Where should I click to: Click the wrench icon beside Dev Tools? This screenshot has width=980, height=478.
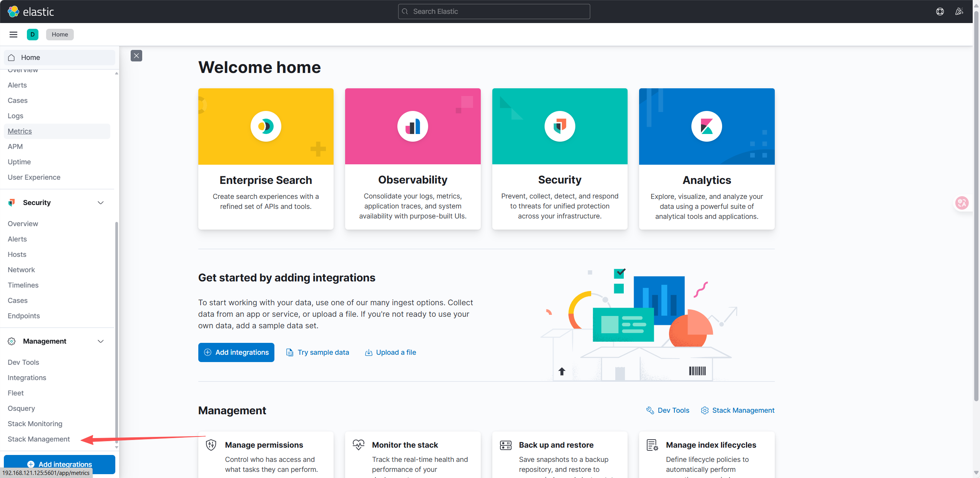650,410
